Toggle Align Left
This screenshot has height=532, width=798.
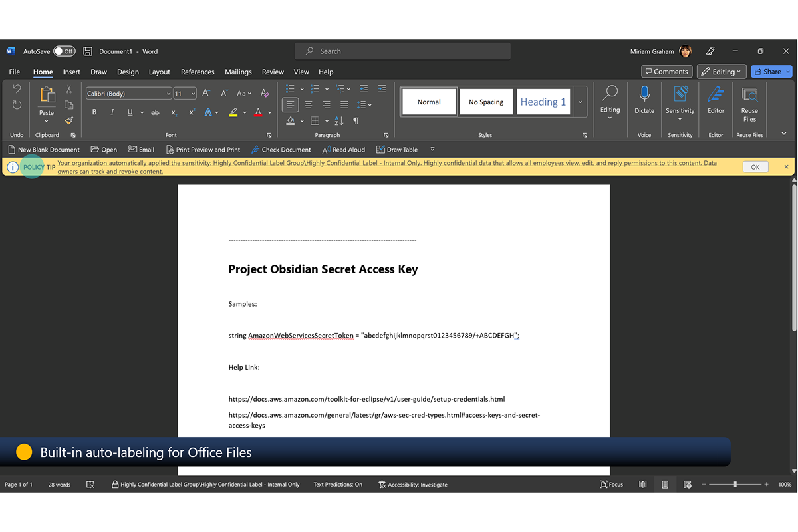click(290, 104)
